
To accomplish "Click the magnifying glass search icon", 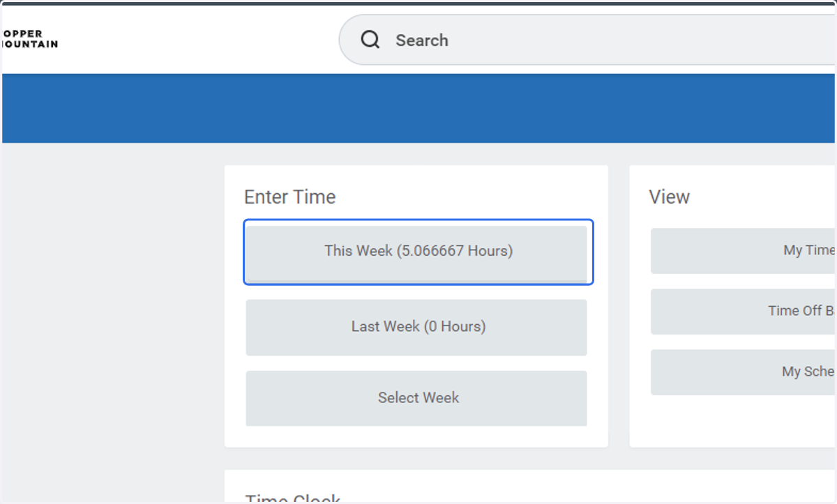I will (370, 40).
